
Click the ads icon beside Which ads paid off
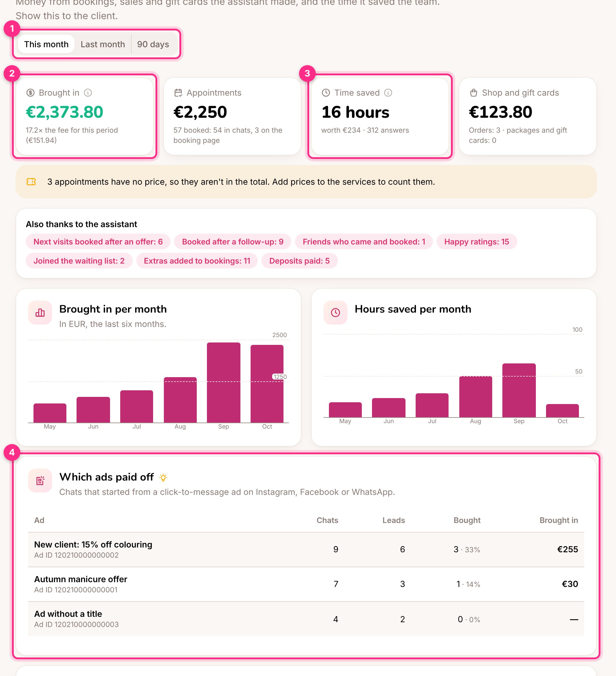point(40,481)
